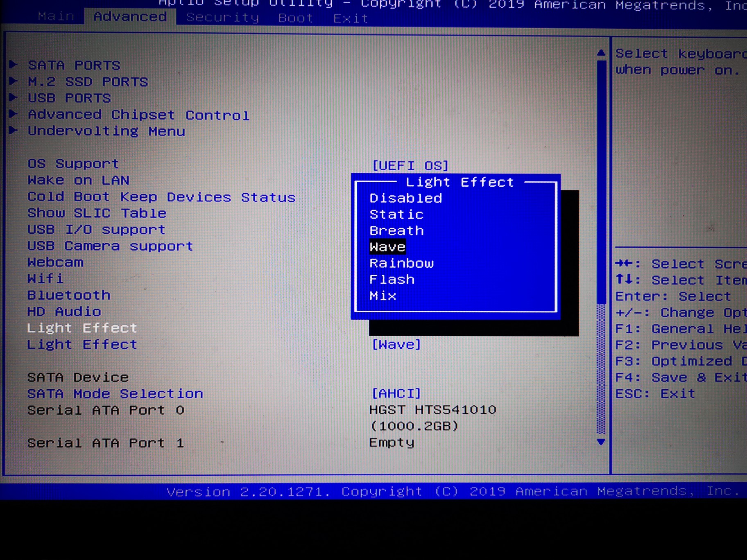Select the OS Support setting
747x560 pixels.
(73, 164)
